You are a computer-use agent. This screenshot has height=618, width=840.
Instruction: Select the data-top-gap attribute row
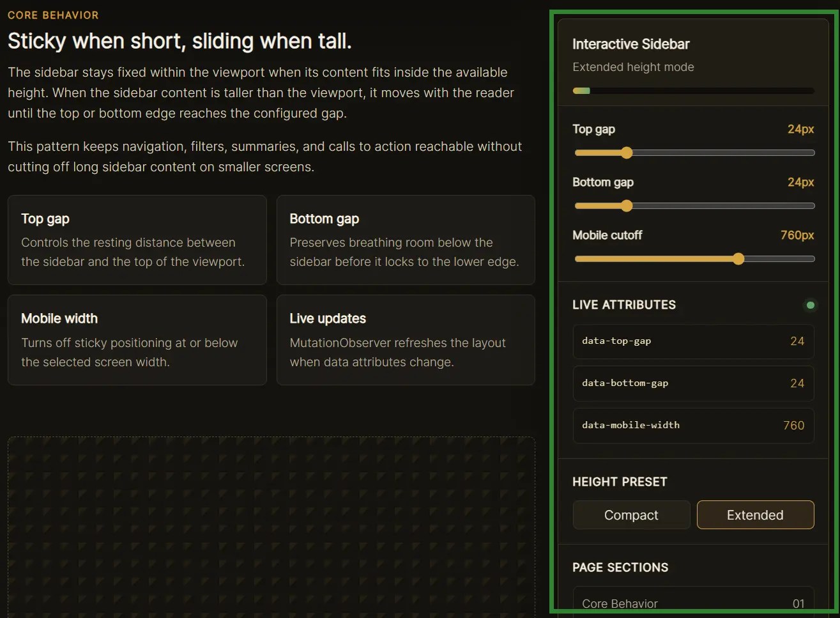[x=693, y=341]
